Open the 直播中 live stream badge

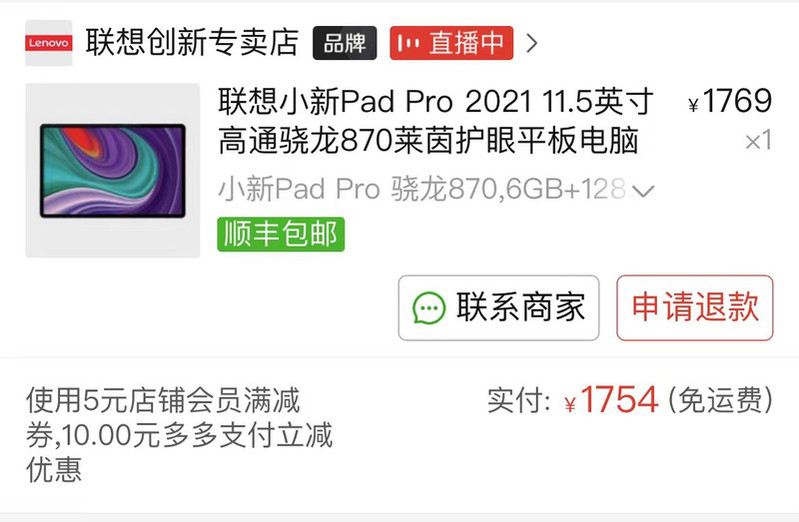[x=451, y=43]
